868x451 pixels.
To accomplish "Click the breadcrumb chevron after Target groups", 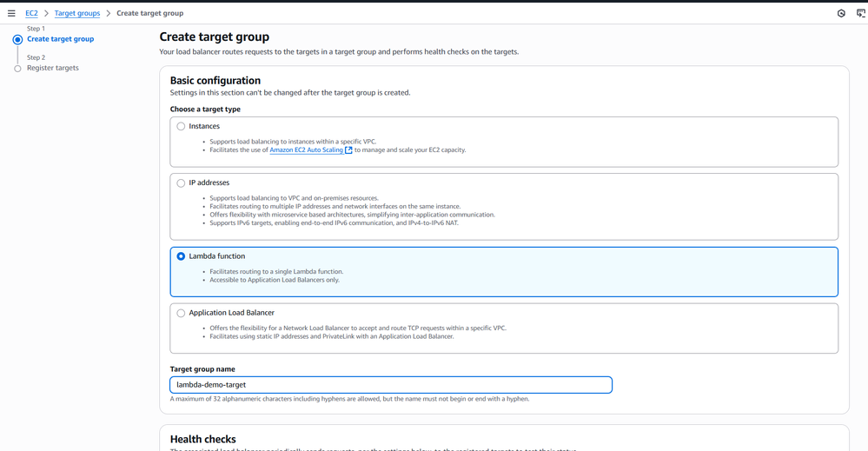I will point(109,13).
